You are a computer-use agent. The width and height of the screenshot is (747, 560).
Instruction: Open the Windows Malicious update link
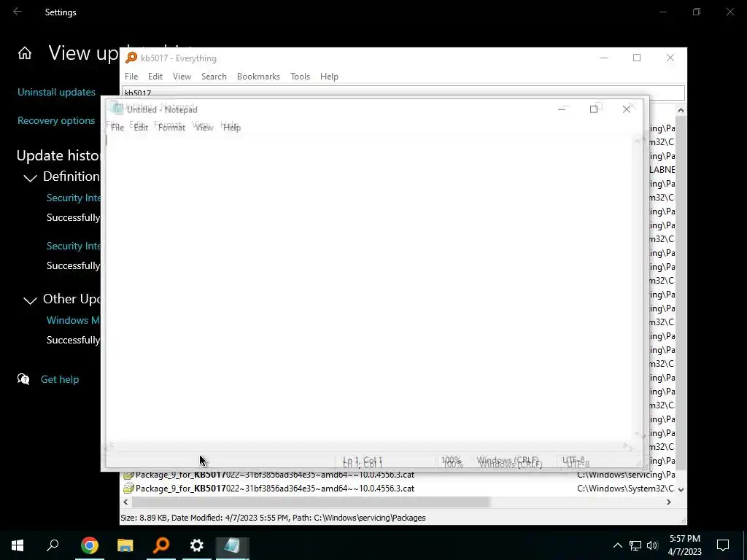pyautogui.click(x=74, y=320)
